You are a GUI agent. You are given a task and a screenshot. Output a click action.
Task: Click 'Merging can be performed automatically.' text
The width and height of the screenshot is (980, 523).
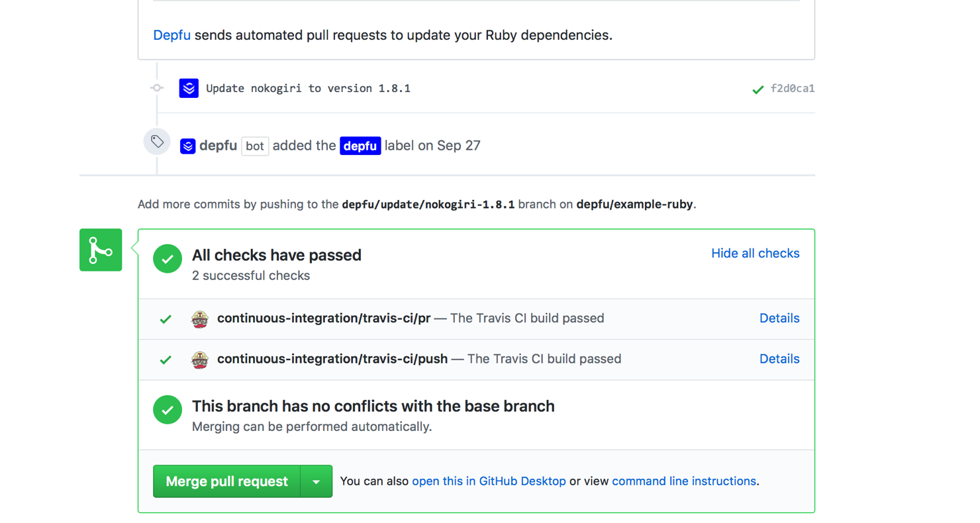[312, 426]
